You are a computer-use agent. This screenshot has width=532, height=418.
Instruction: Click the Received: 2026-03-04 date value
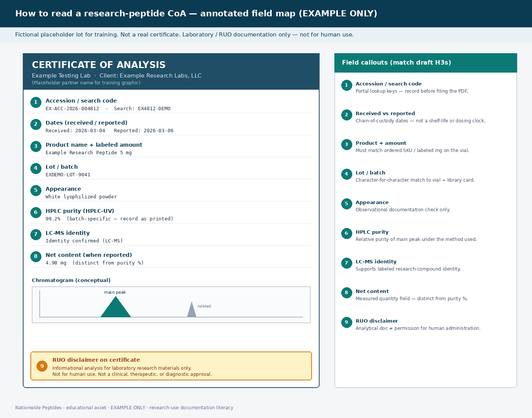coord(75,131)
